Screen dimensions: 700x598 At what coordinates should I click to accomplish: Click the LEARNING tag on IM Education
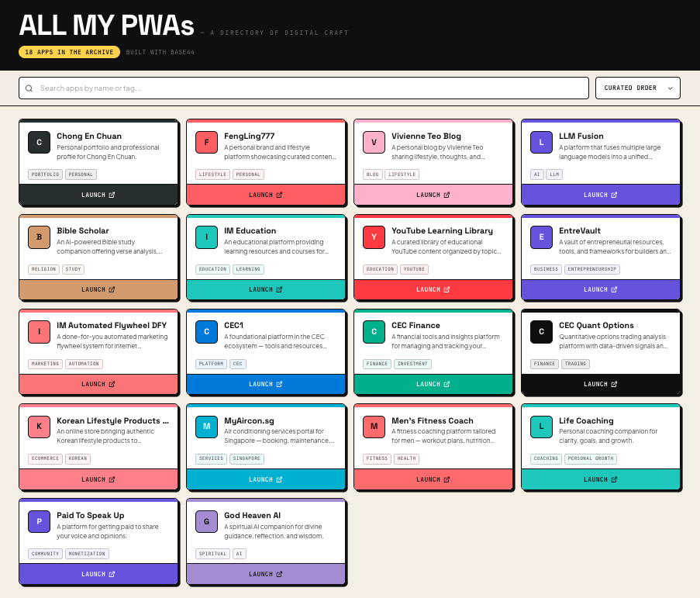pyautogui.click(x=248, y=269)
